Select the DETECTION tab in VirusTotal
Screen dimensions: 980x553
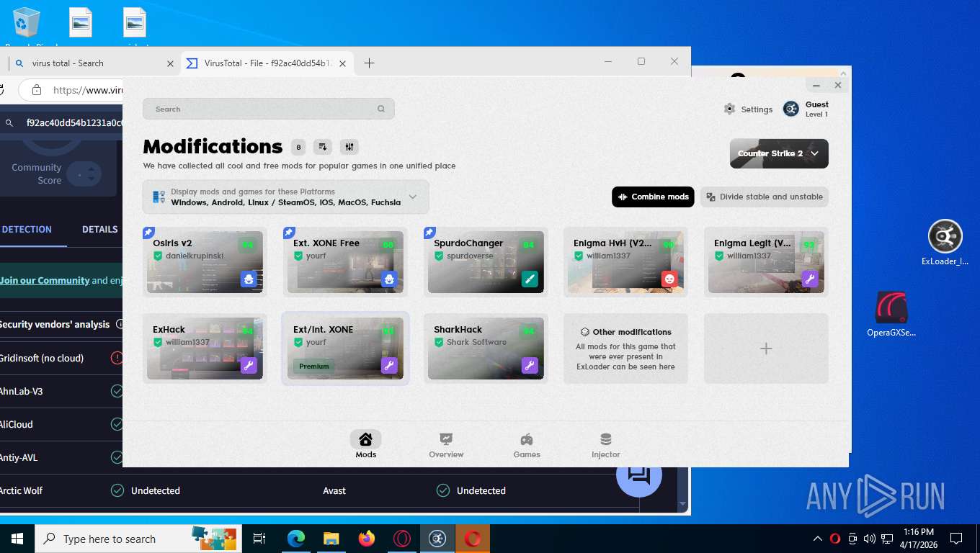[x=27, y=230]
